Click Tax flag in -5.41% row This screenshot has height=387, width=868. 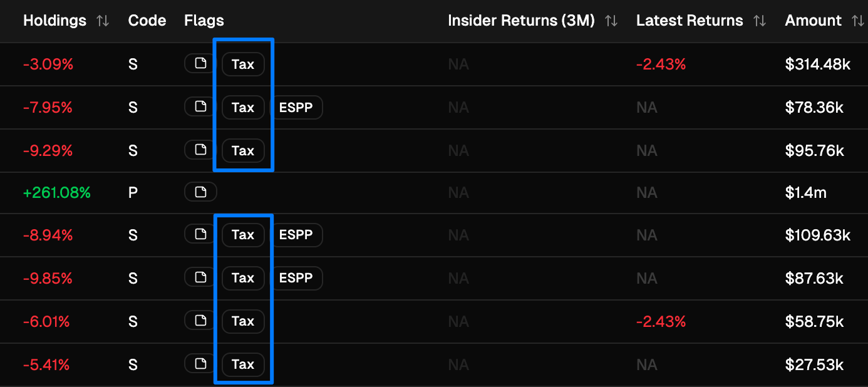coord(243,364)
